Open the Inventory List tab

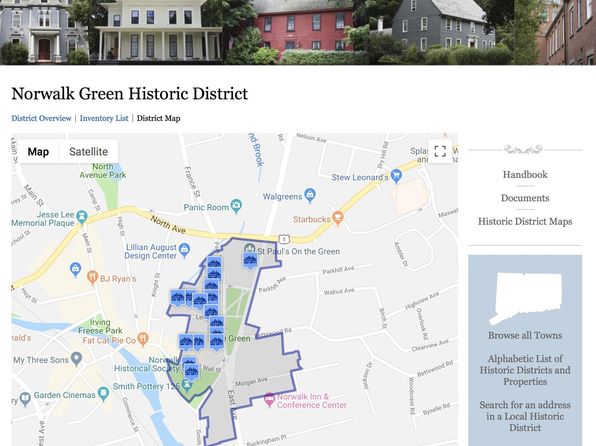tap(104, 118)
